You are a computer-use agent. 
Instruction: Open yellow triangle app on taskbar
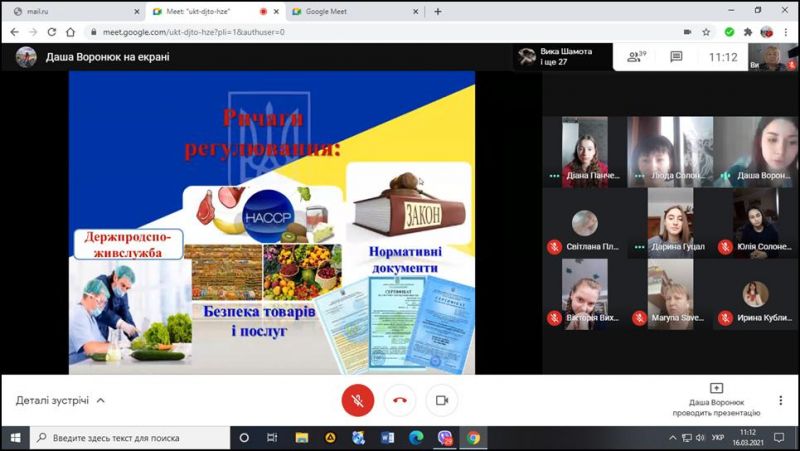coord(330,438)
